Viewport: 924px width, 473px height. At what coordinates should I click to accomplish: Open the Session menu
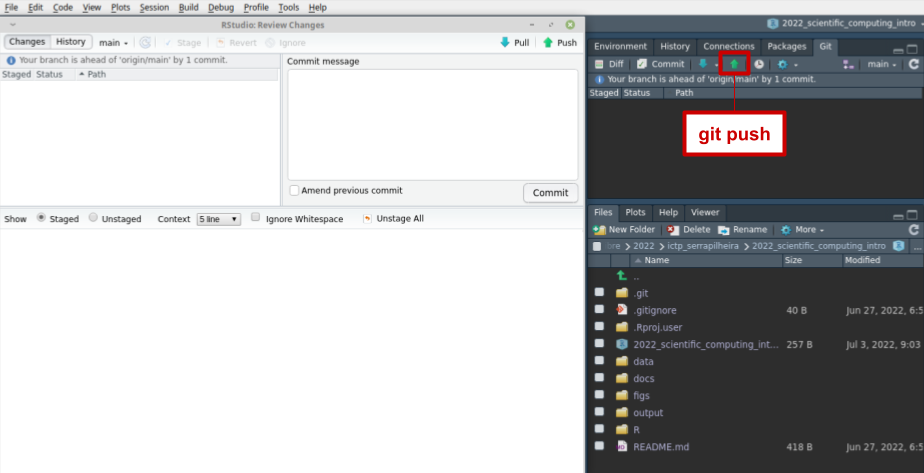(x=154, y=7)
